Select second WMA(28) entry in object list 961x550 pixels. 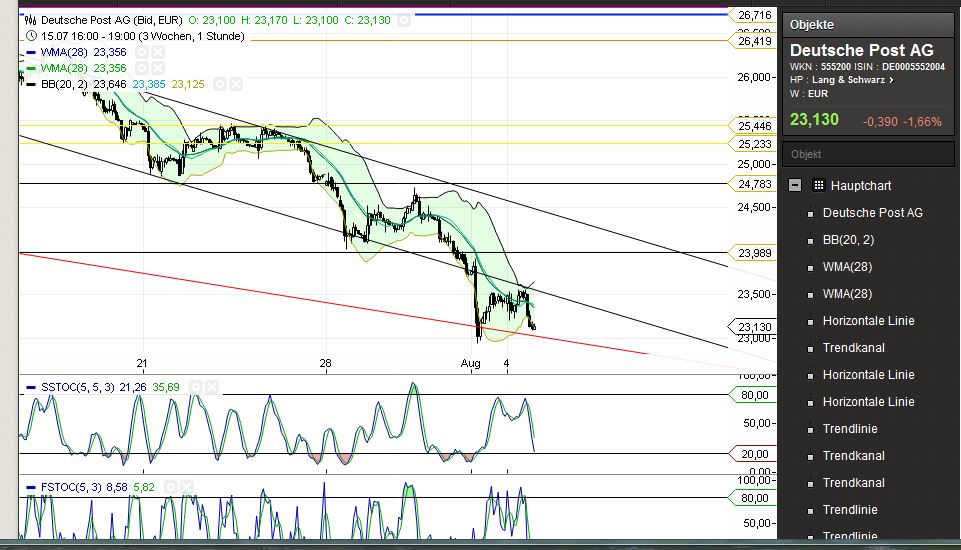(847, 294)
